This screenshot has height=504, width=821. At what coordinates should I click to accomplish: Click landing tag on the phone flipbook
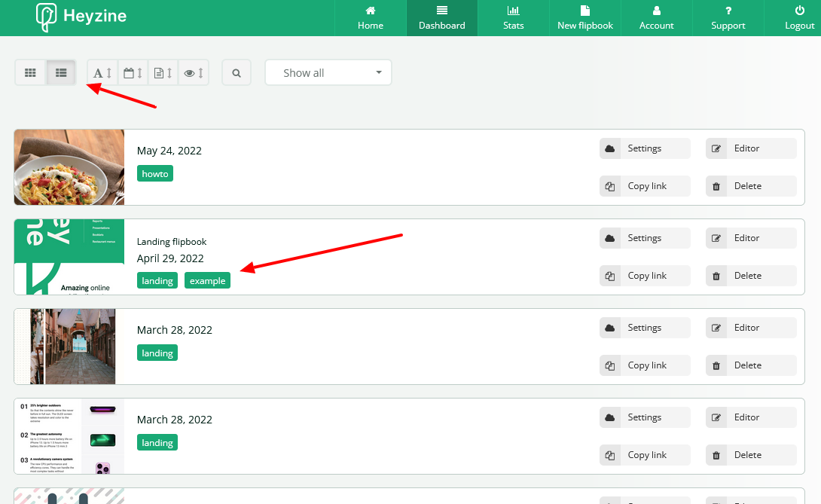tap(157, 443)
